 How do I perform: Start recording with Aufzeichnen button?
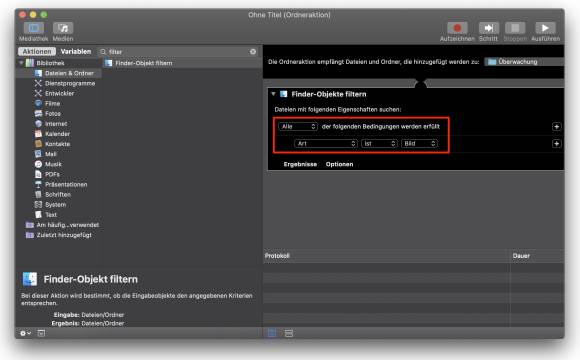tap(457, 28)
